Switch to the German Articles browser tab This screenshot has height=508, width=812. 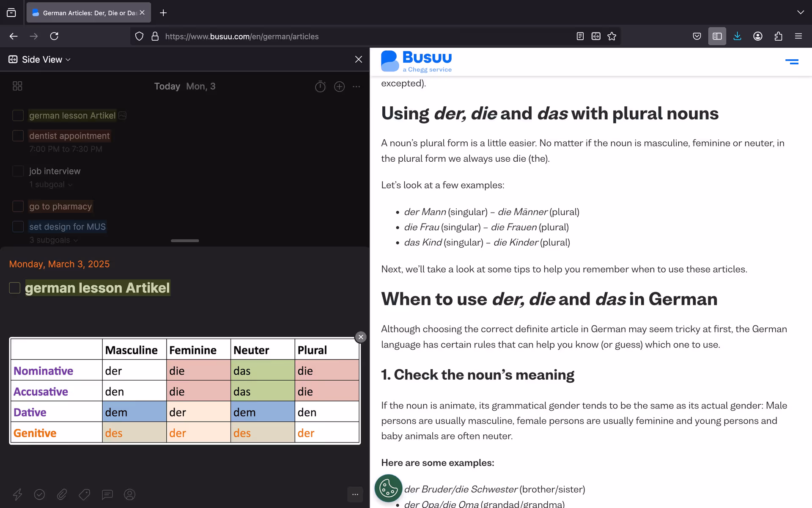pos(85,13)
